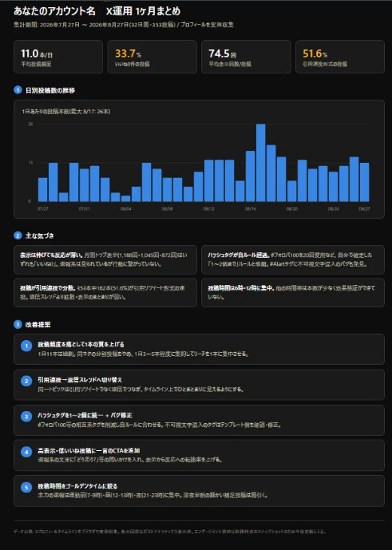The image size is (392, 550).
Task: Click the blue number 3 badge beside 改善提案
Action: pyautogui.click(x=18, y=324)
